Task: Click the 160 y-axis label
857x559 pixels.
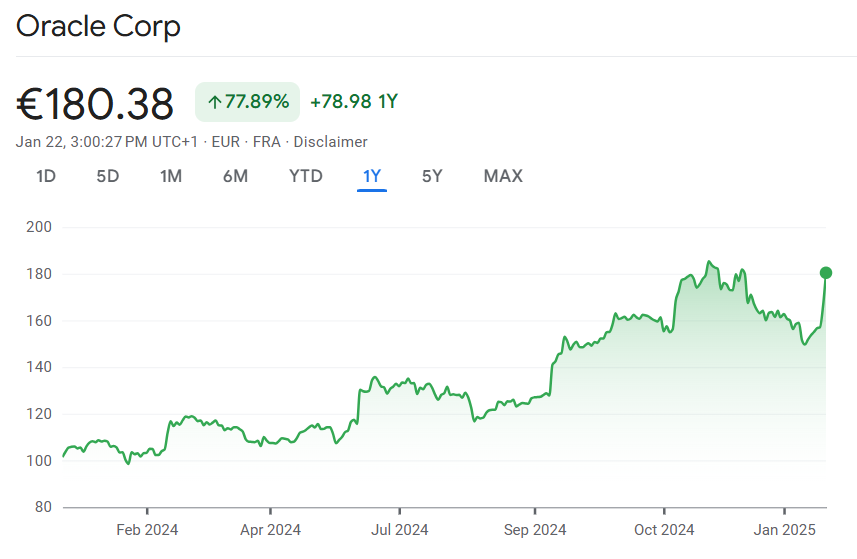Action: point(39,321)
